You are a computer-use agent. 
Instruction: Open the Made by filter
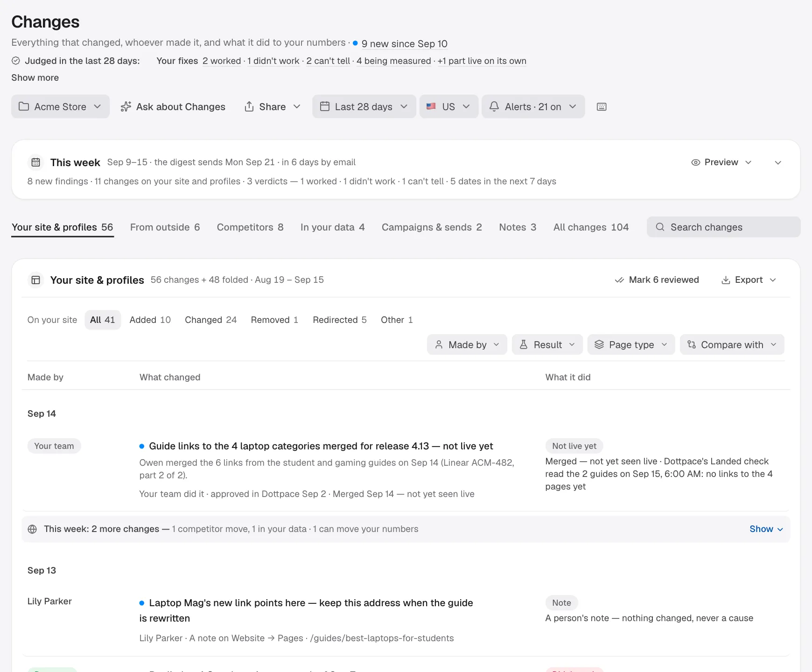click(467, 345)
